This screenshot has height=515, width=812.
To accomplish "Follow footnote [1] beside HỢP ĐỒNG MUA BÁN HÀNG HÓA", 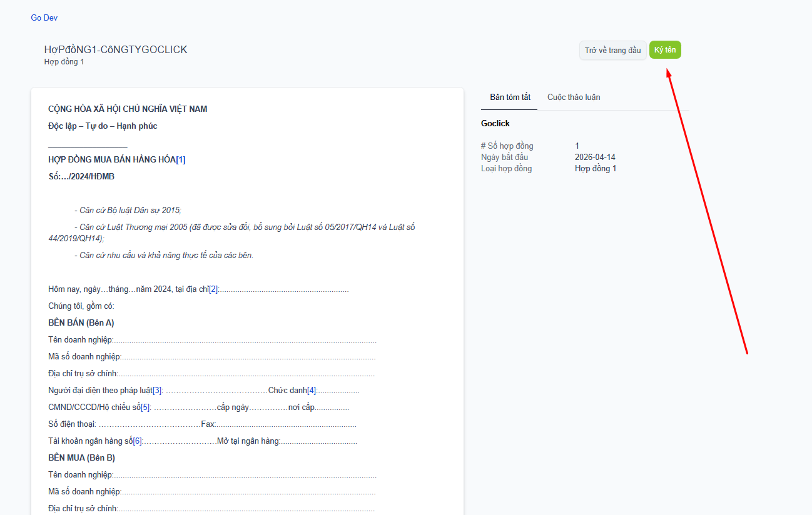I will [181, 159].
